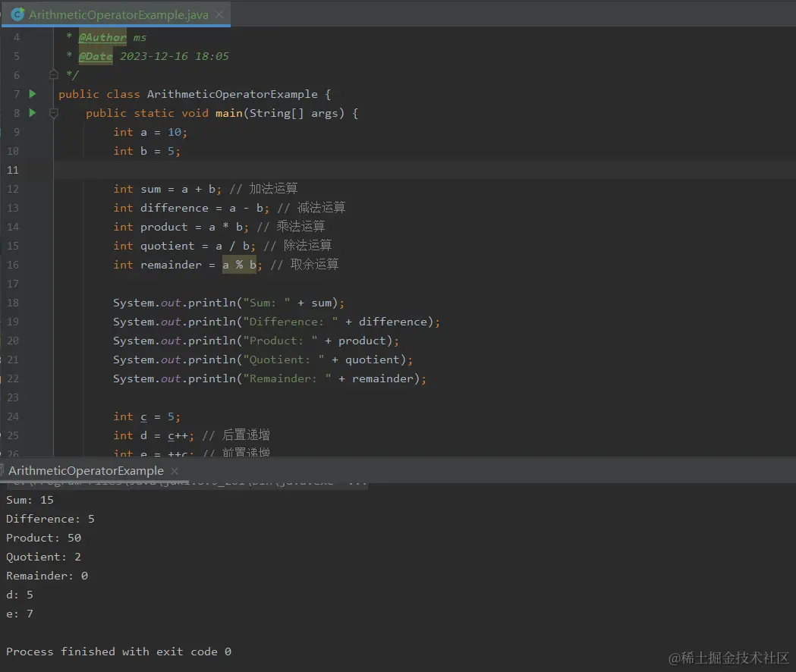
Task: Click line number 7 in the gutter
Action: 17,94
